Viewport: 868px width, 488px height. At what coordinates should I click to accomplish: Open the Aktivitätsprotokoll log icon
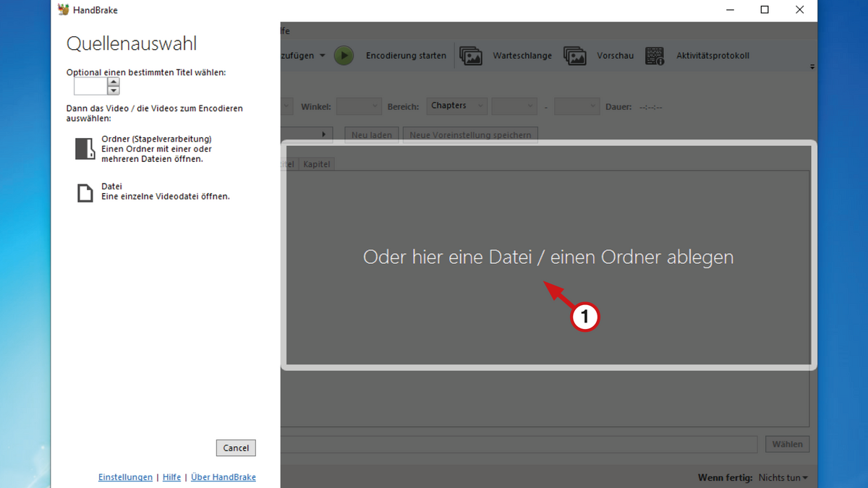pos(655,56)
